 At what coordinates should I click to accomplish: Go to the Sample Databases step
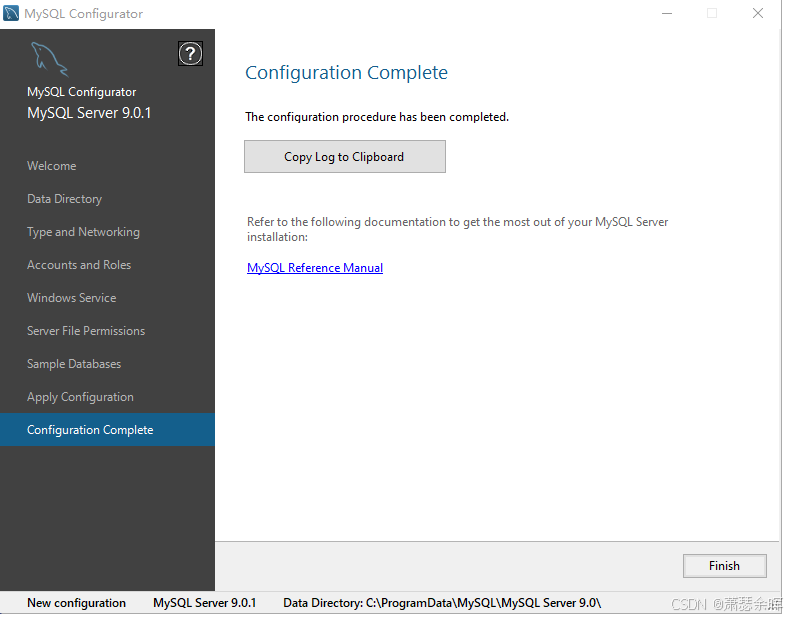click(74, 364)
